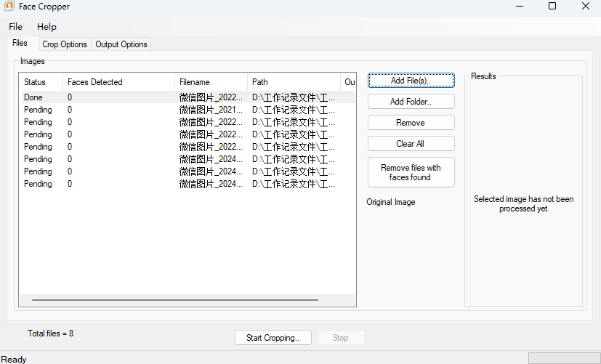Image resolution: width=601 pixels, height=364 pixels.
Task: Open the File menu
Action: [x=16, y=27]
